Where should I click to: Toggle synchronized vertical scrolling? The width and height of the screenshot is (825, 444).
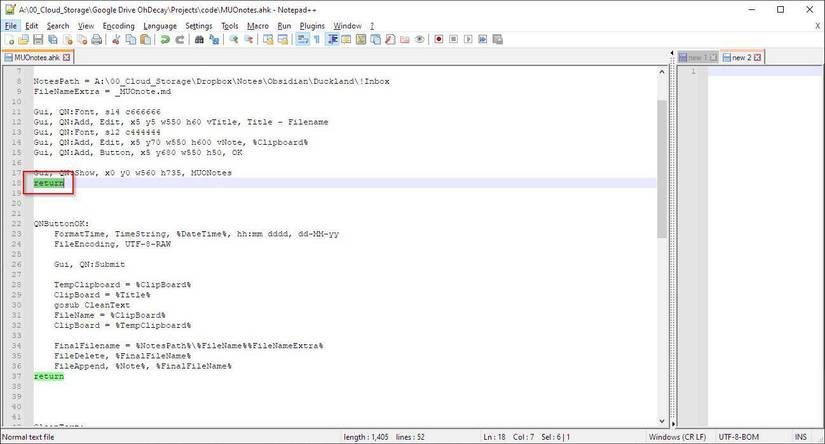[x=268, y=39]
